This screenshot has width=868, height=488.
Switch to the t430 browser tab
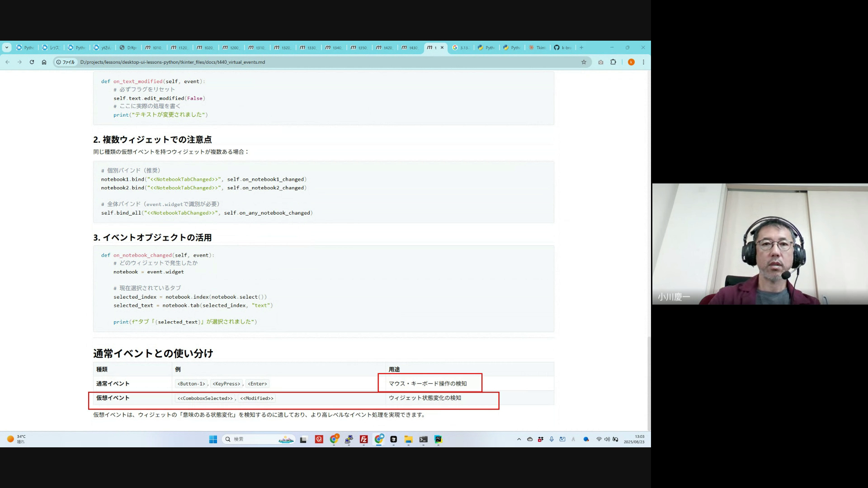pos(410,47)
